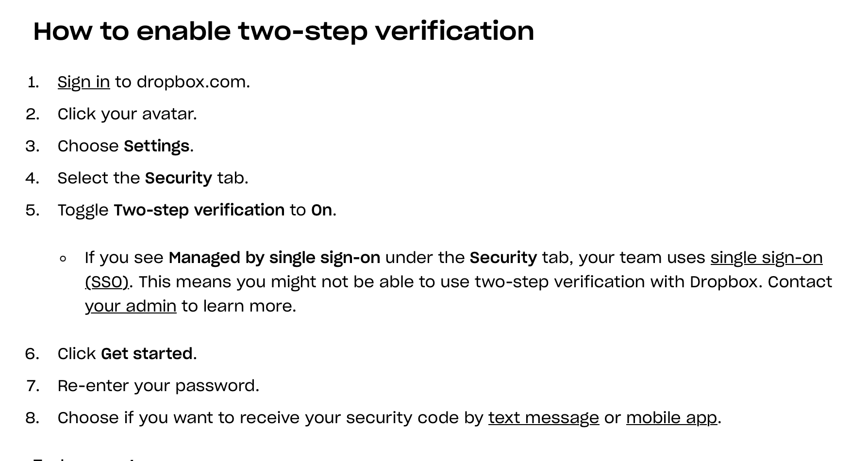Click the bold "Managed by single sign-on" text

coord(274,258)
